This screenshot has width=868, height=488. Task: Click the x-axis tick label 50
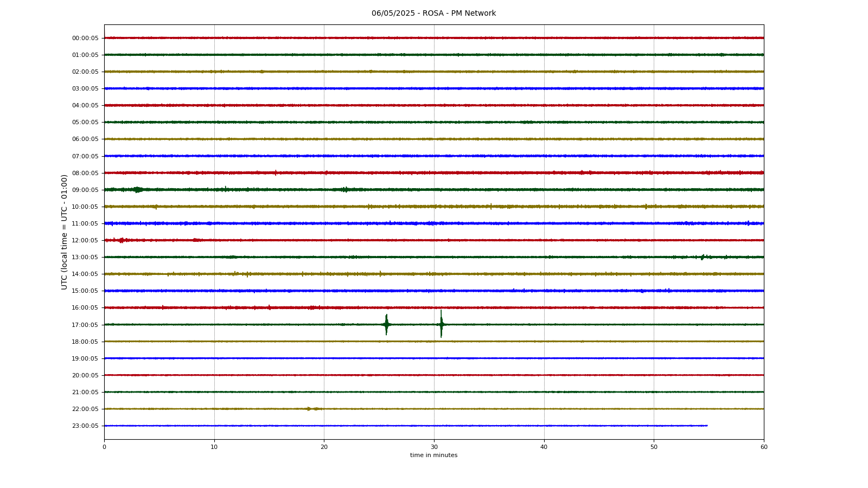coord(654,447)
